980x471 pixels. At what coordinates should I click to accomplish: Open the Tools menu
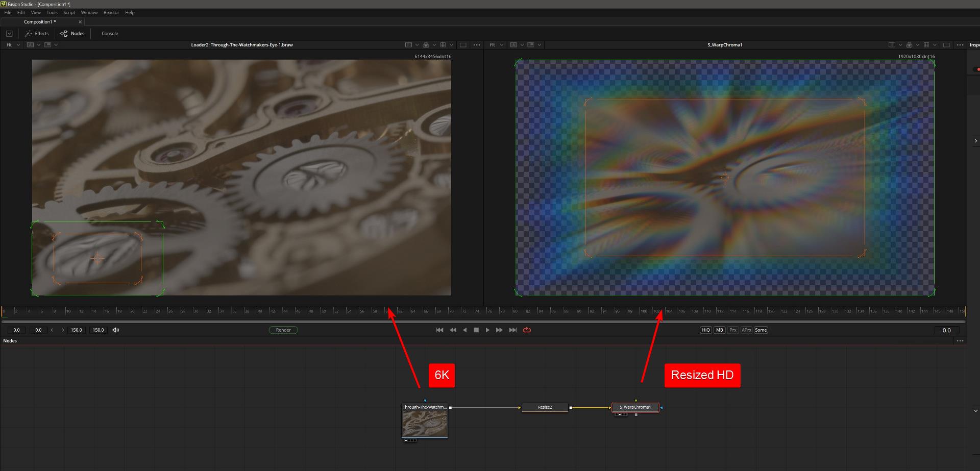[52, 12]
